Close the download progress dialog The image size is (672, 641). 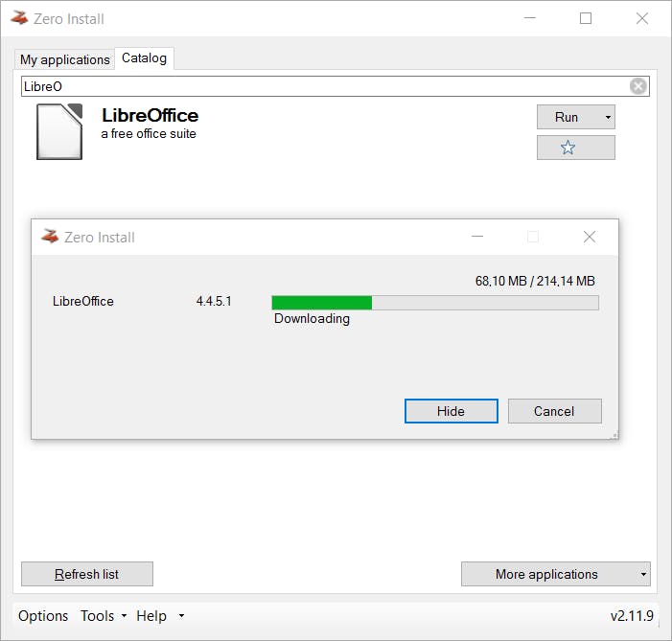[x=590, y=237]
